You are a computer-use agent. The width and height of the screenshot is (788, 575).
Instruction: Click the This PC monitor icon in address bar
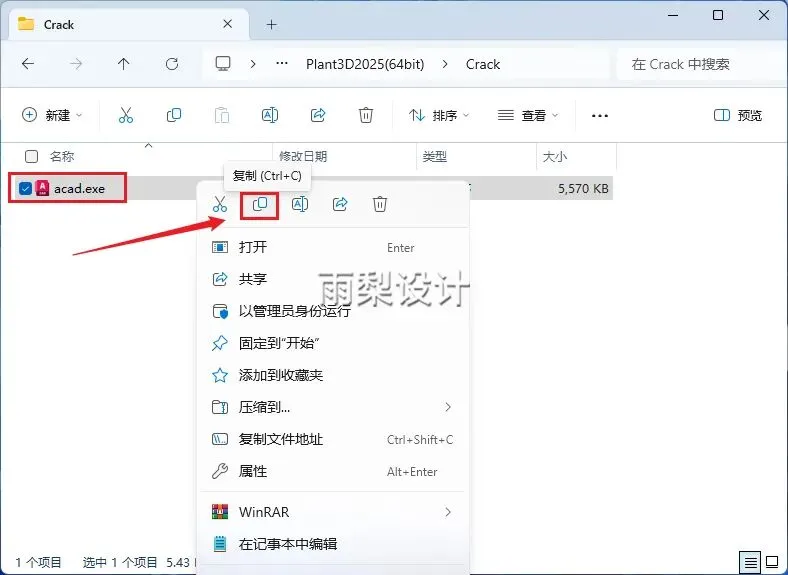223,63
